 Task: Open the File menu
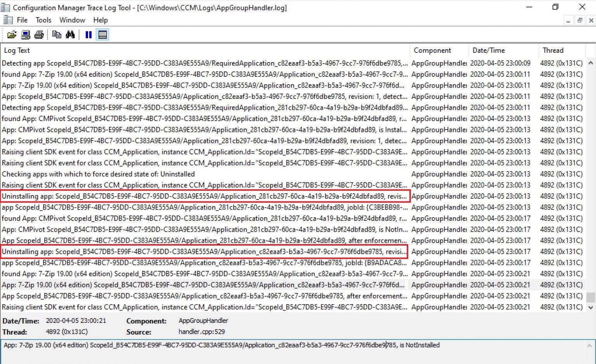pos(22,20)
